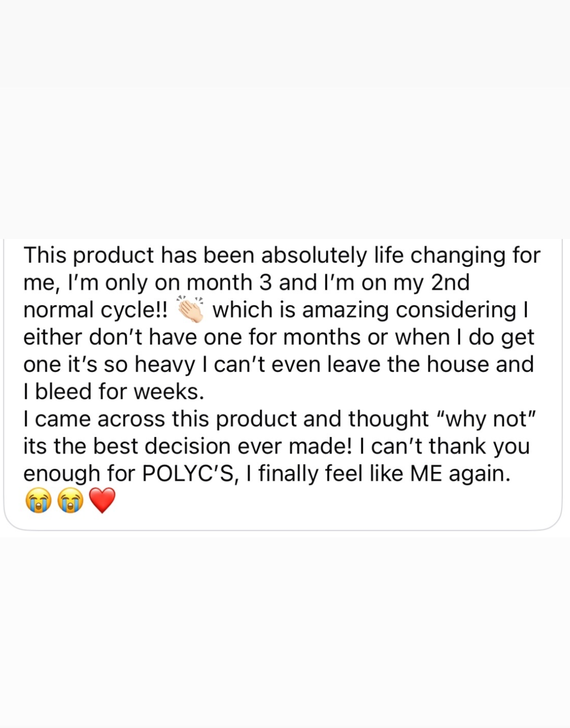Click the clapping hands emoji

tap(190, 309)
